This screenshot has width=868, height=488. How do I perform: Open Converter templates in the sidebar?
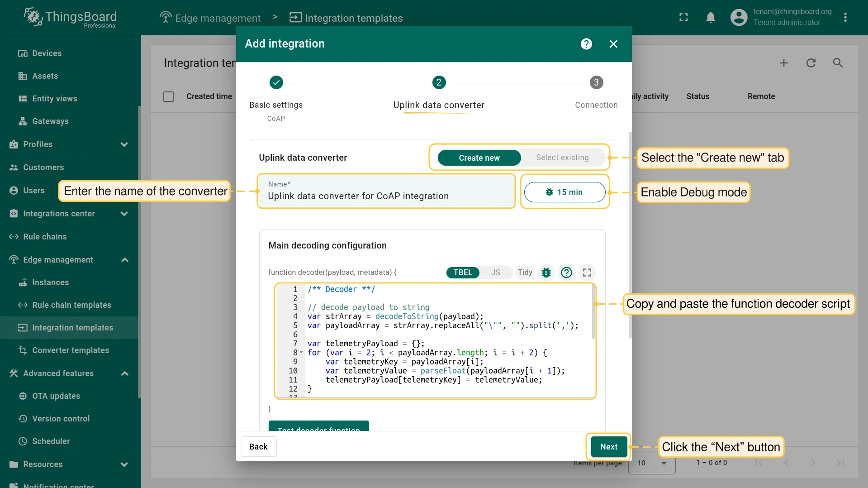[71, 350]
